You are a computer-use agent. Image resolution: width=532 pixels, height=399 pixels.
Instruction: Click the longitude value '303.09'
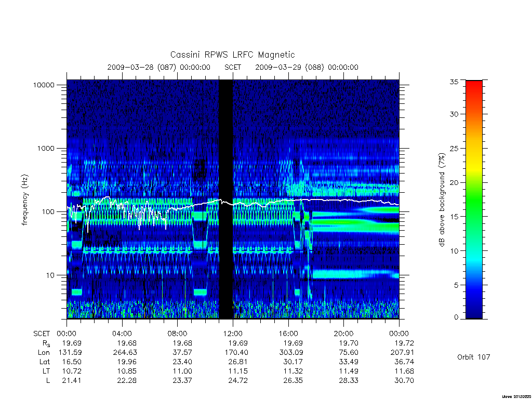[x=291, y=353]
